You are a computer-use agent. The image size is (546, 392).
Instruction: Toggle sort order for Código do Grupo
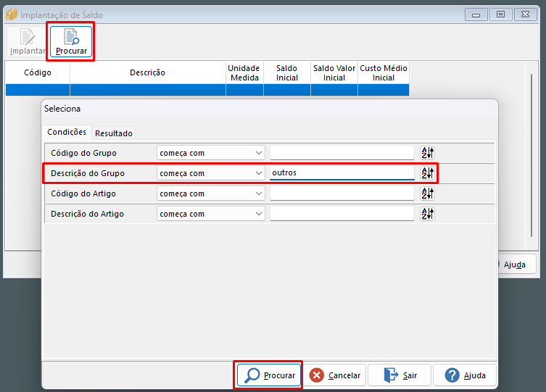coord(428,153)
